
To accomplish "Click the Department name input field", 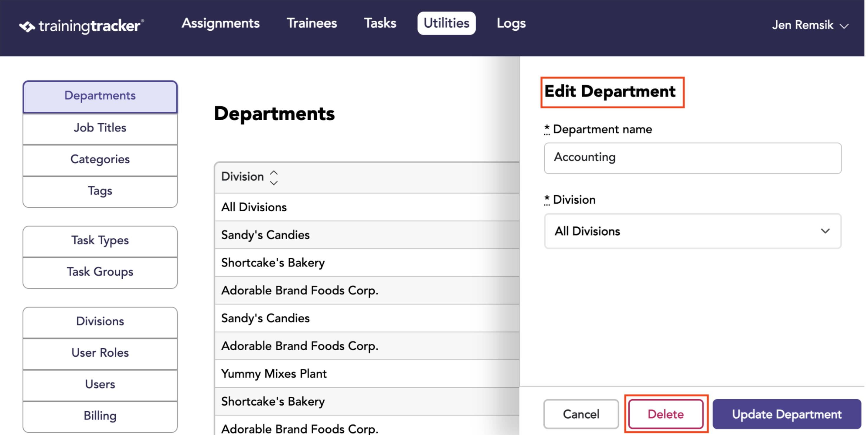I will (692, 158).
